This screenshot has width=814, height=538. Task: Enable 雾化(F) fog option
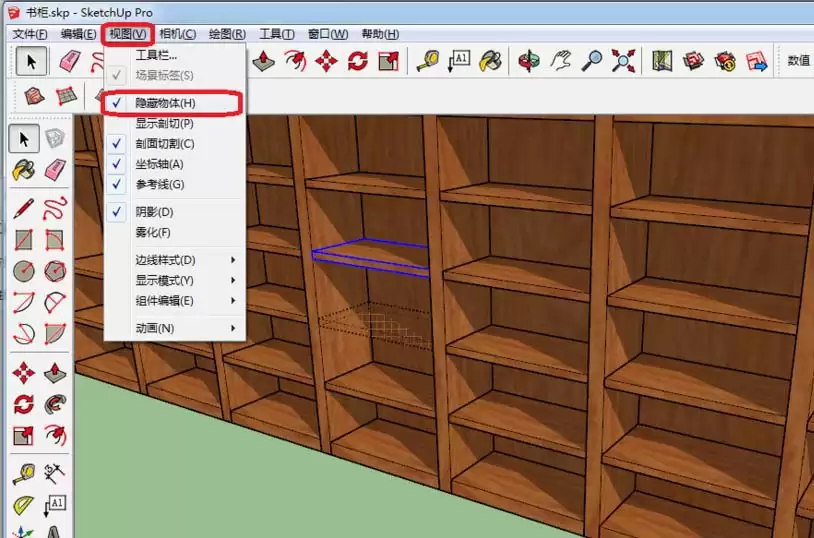click(x=174, y=232)
